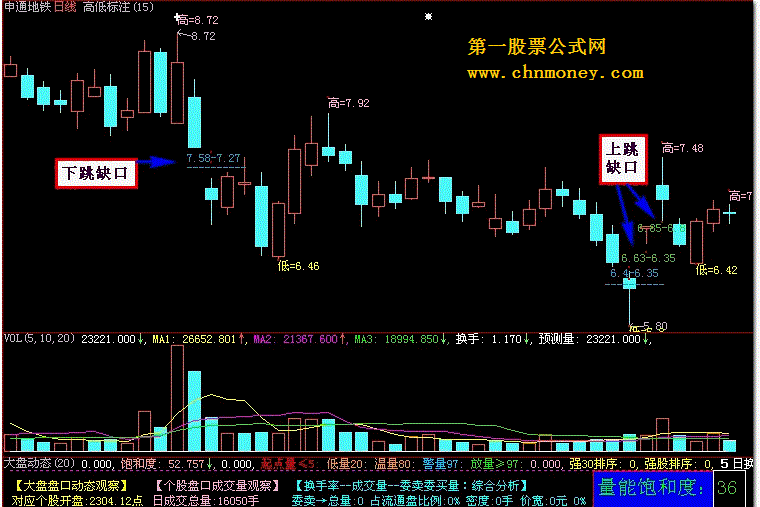Click the 大盘动态(20) indicator label
Viewport: 760px width, 507px height.
(x=39, y=464)
